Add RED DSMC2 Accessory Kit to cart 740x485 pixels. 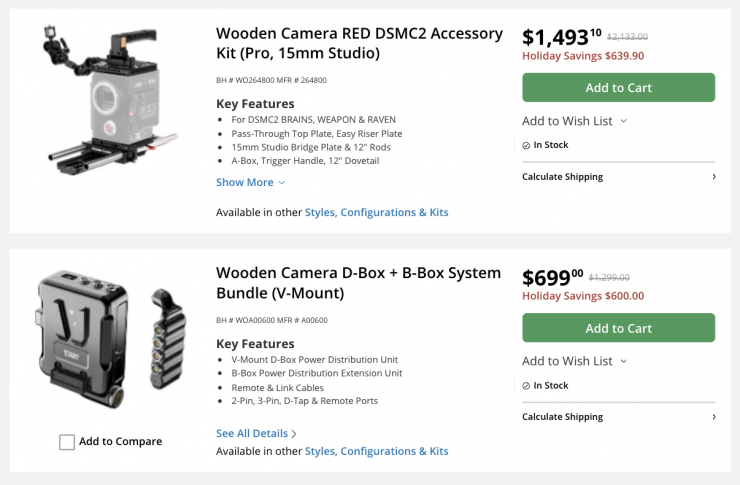point(618,88)
